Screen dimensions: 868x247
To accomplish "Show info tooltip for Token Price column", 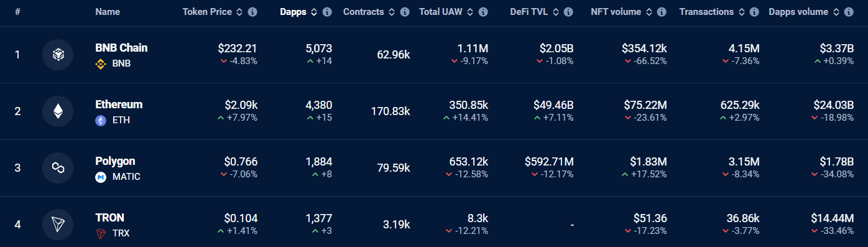I will pyautogui.click(x=252, y=12).
